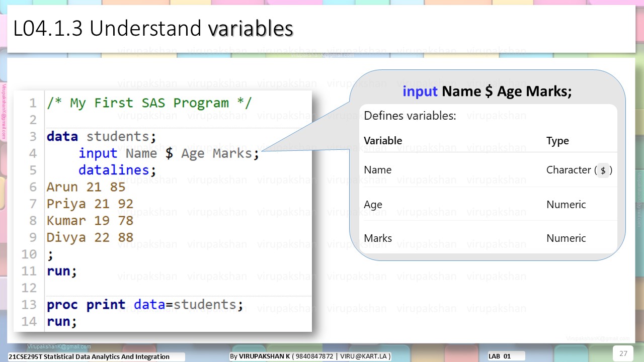This screenshot has height=362, width=644.
Task: Click the "LAB 01" footer label
Action: coord(500,356)
